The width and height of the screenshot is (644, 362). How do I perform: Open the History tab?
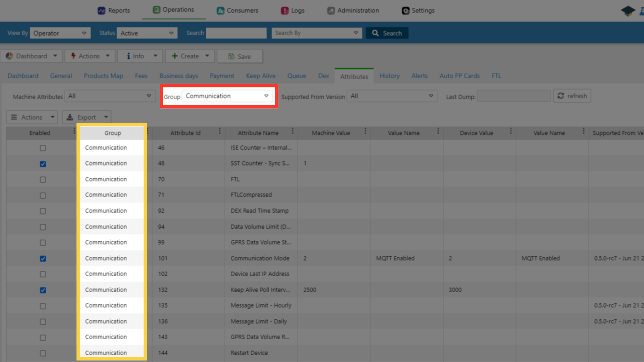[x=389, y=76]
